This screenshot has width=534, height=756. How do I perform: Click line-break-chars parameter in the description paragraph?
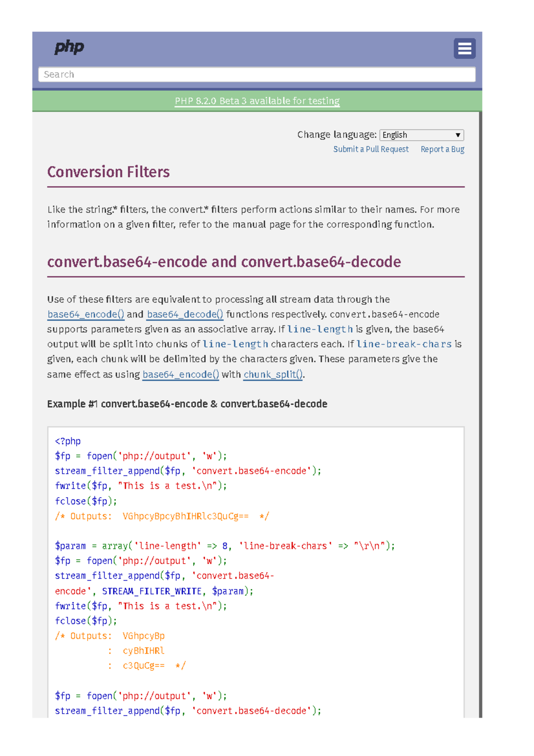(404, 344)
